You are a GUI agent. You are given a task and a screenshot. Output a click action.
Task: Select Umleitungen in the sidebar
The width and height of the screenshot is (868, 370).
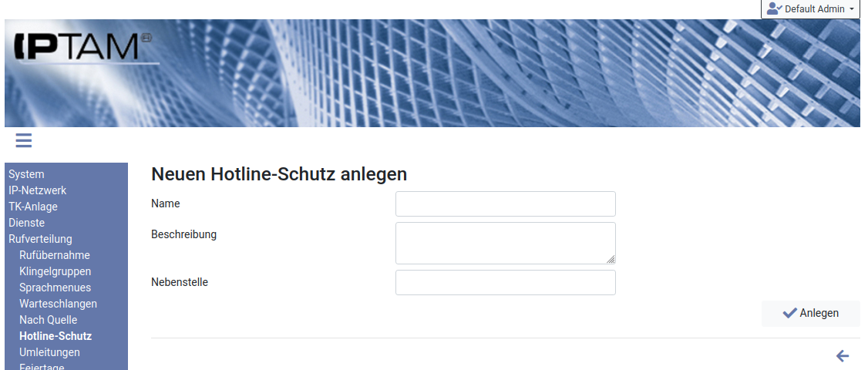(x=49, y=352)
